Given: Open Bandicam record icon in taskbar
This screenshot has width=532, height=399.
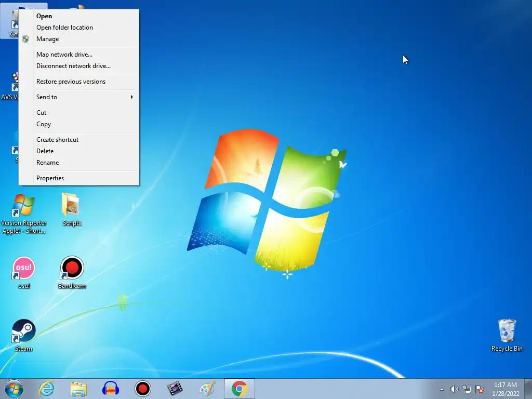Looking at the screenshot, I should pyautogui.click(x=142, y=389).
